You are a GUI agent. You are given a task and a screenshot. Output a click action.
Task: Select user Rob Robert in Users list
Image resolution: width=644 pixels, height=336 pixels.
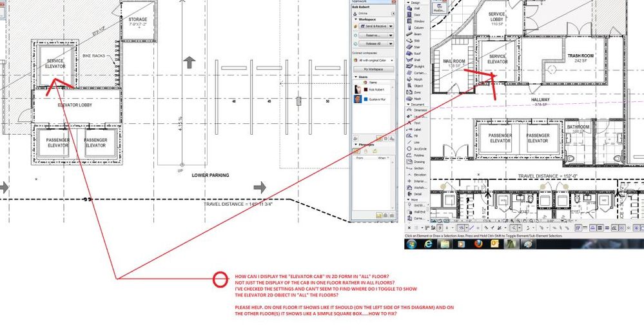[x=373, y=90]
